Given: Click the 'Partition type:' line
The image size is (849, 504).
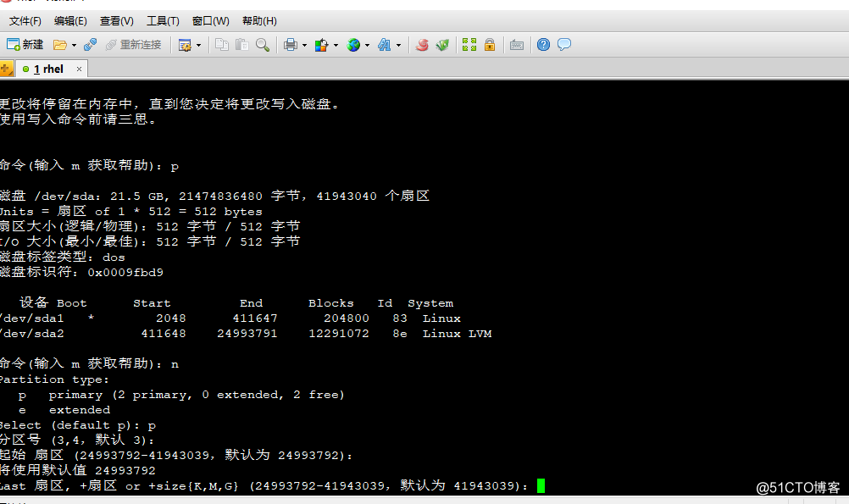Looking at the screenshot, I should [54, 379].
